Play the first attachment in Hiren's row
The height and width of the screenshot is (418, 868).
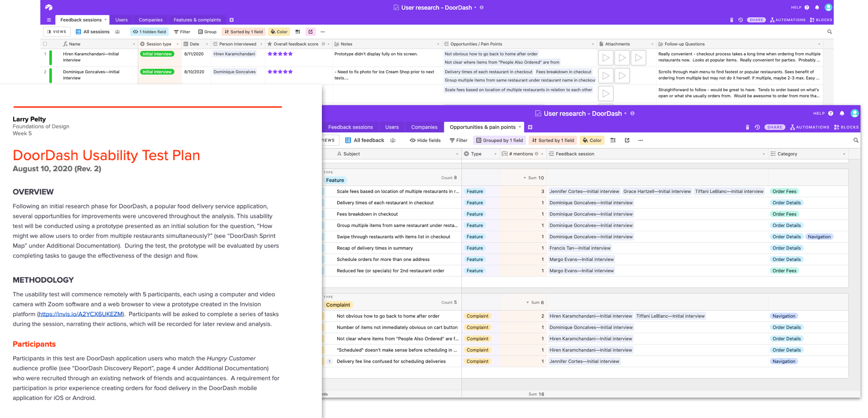coord(606,57)
